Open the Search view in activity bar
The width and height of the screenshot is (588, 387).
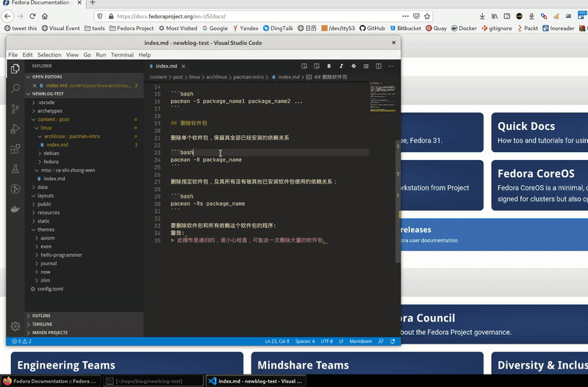pyautogui.click(x=15, y=89)
